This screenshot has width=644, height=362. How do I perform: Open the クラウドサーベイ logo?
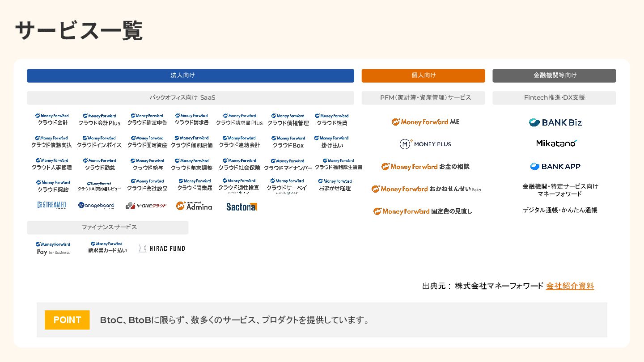click(x=287, y=186)
